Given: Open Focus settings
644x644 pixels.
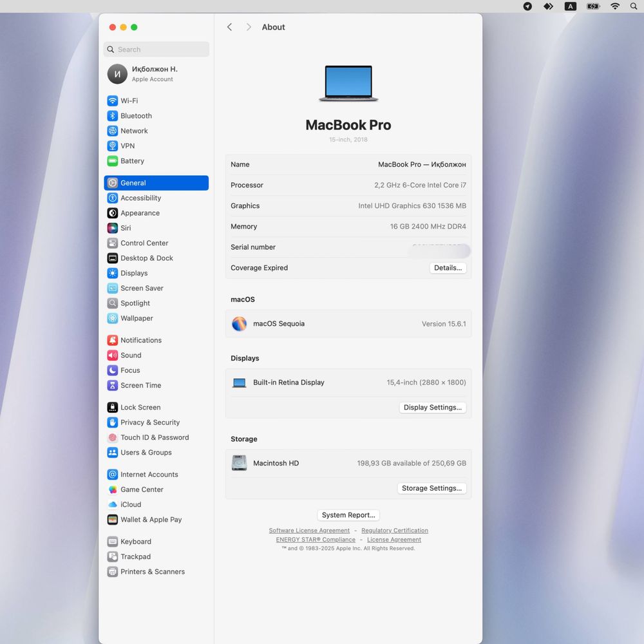Looking at the screenshot, I should (156, 370).
